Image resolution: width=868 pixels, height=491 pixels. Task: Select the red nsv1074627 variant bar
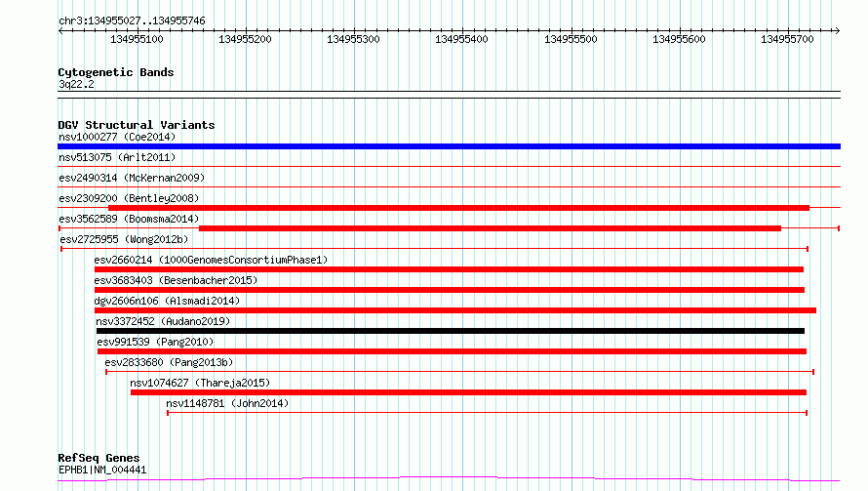click(x=468, y=392)
